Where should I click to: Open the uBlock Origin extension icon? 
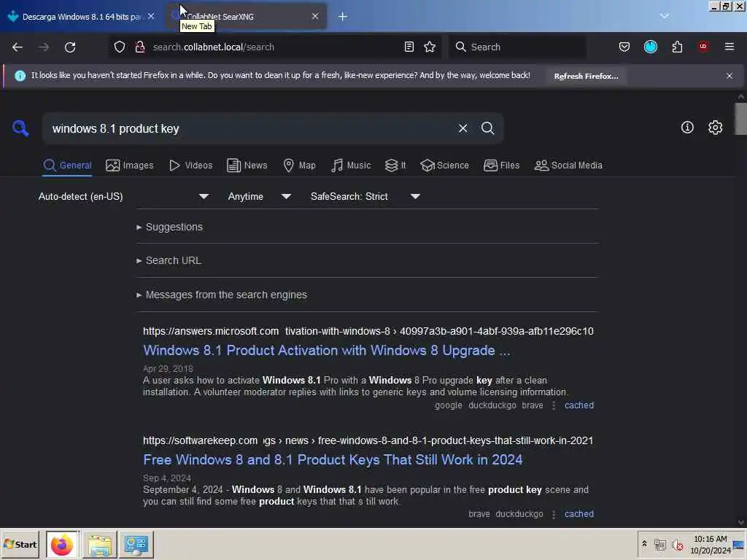coord(703,47)
